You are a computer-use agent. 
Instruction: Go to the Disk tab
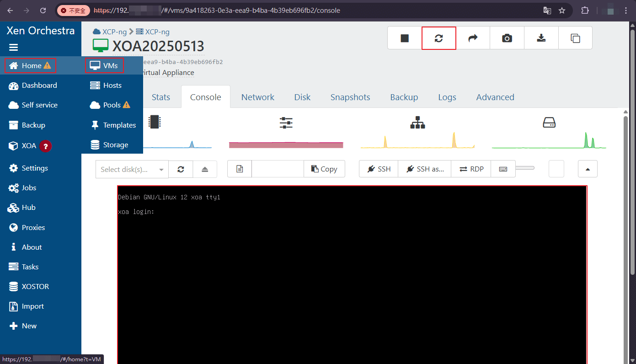click(302, 97)
